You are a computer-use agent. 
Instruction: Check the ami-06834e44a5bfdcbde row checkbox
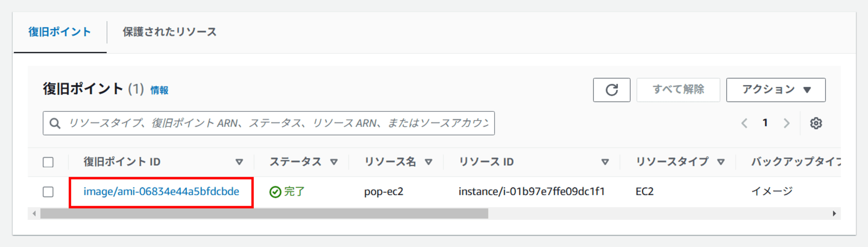pyautogui.click(x=48, y=192)
